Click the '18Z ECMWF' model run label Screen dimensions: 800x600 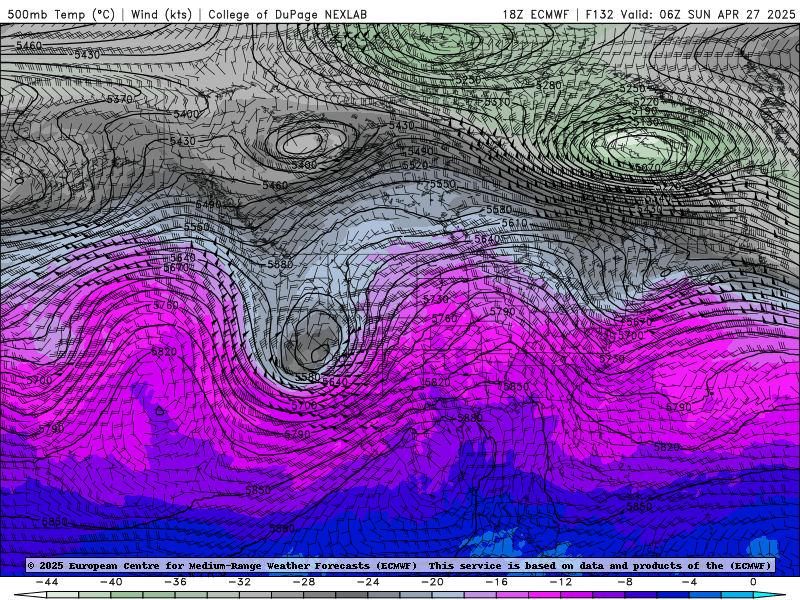click(535, 14)
